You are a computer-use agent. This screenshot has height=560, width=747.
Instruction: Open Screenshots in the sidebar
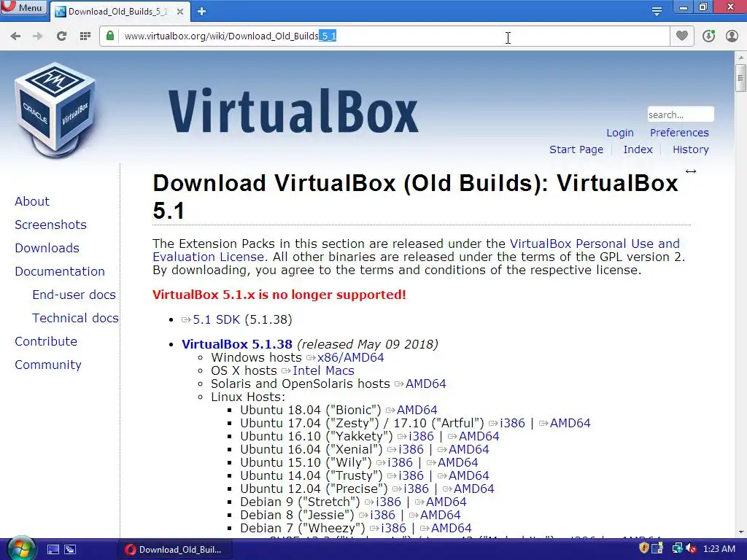(x=50, y=225)
